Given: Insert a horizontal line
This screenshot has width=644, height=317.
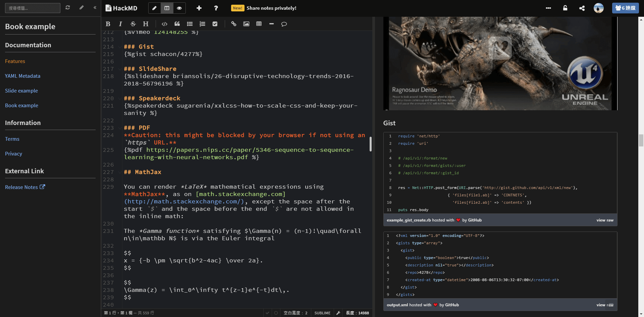Looking at the screenshot, I should coord(272,24).
